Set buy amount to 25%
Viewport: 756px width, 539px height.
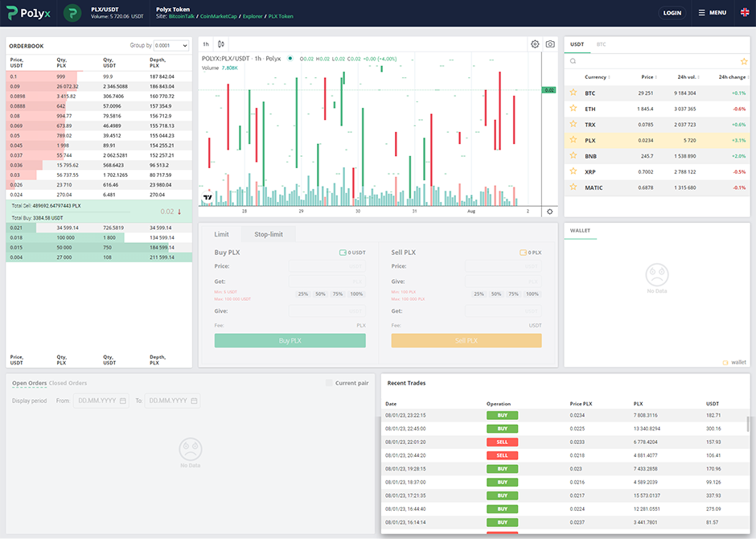pos(302,294)
